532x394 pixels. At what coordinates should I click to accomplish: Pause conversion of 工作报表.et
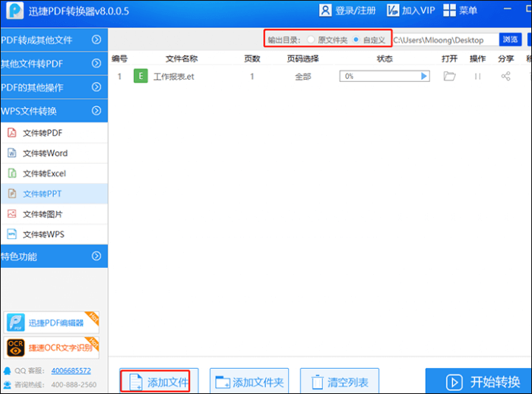click(477, 76)
